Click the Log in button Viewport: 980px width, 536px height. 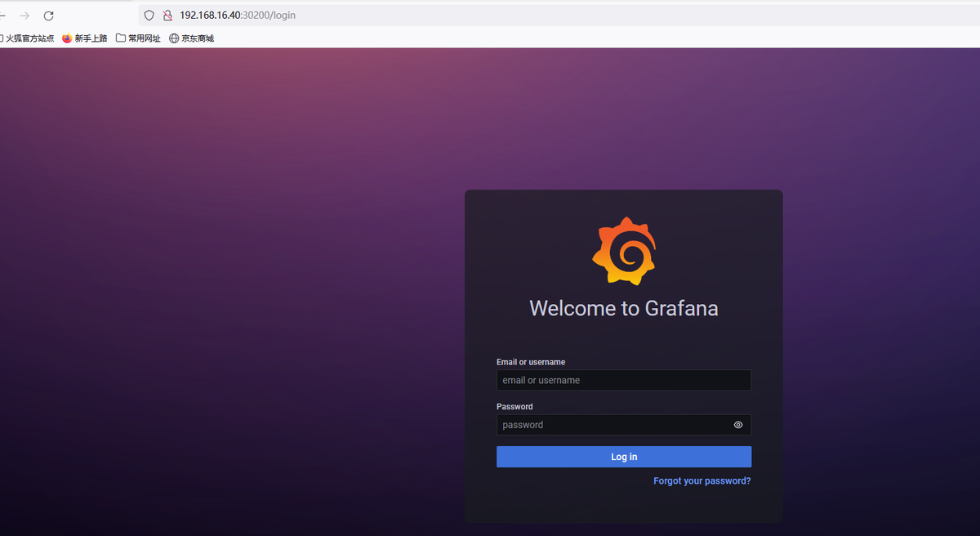624,457
